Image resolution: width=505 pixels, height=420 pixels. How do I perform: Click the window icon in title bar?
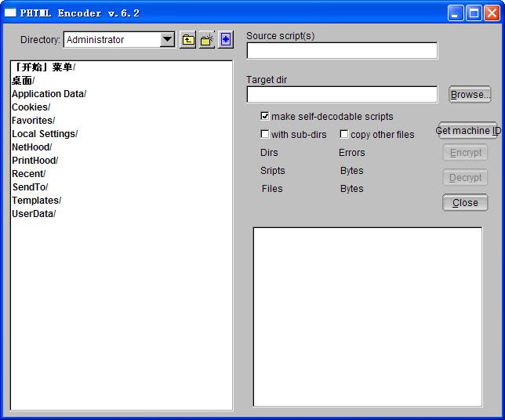(10, 13)
